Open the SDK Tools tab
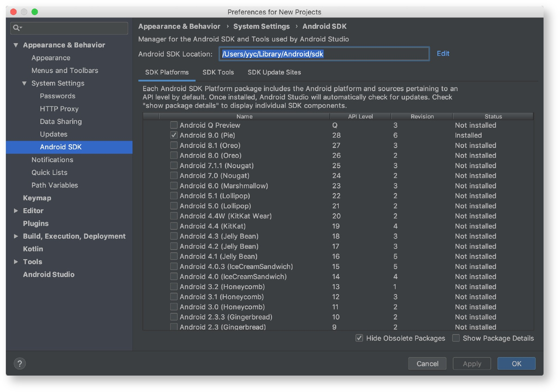 pos(218,72)
